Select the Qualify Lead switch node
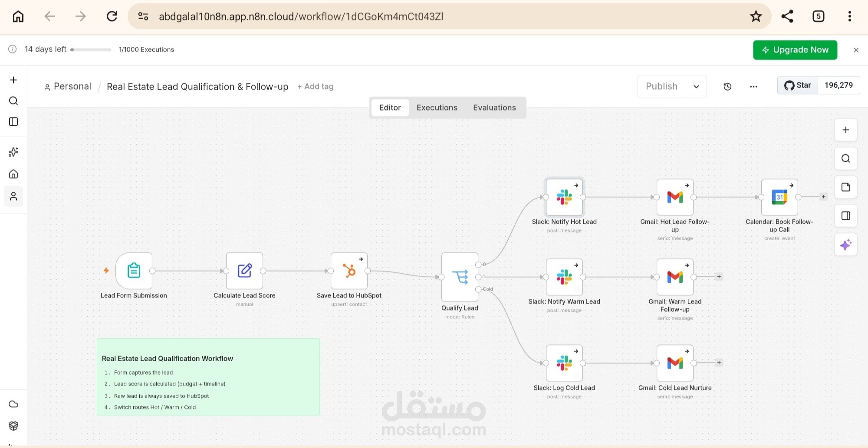The image size is (868, 448). click(460, 277)
